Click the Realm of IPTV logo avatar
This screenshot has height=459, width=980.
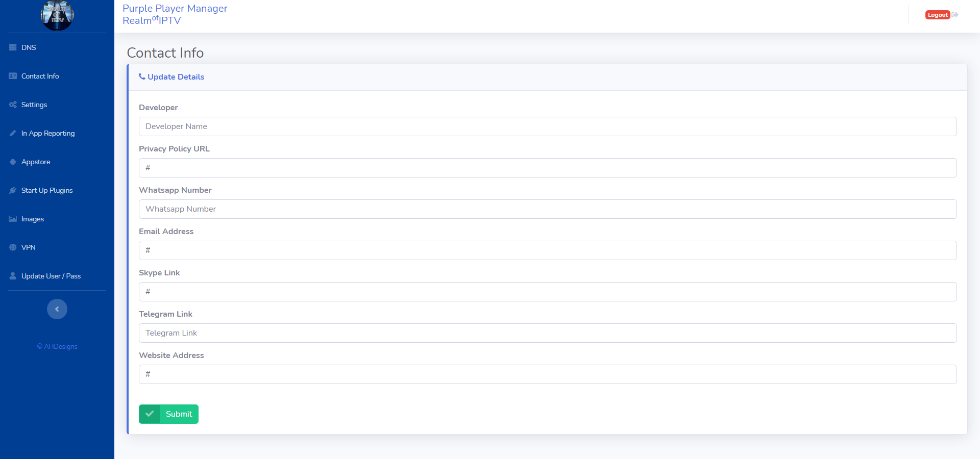57,15
